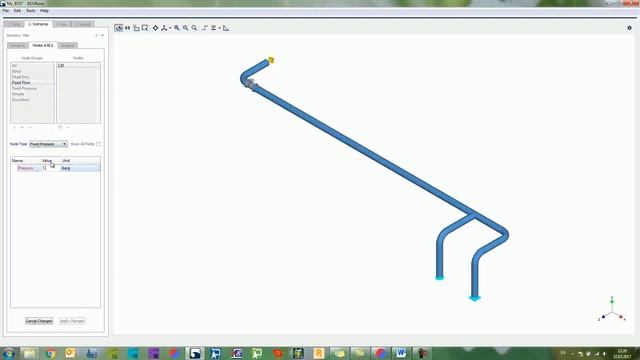Open the Tools menu
This screenshot has height=360, width=640.
pos(31,11)
